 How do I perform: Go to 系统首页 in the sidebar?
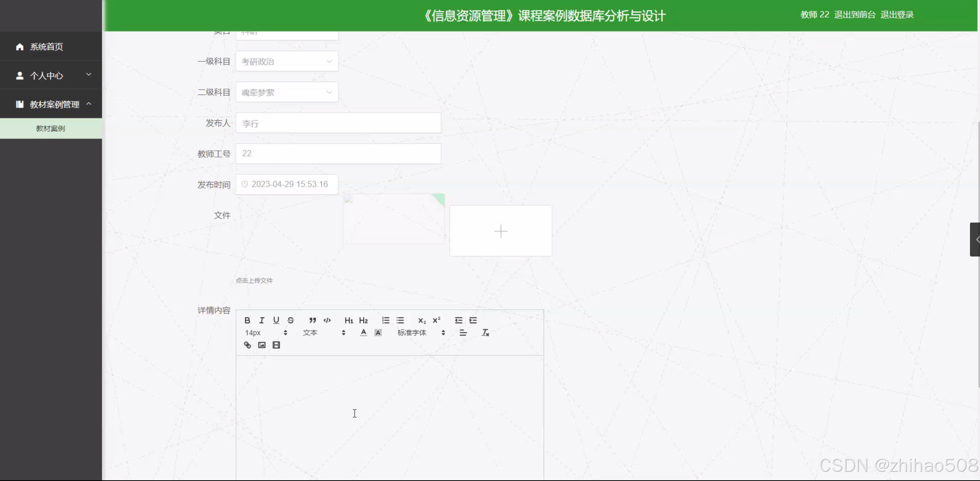[x=51, y=47]
